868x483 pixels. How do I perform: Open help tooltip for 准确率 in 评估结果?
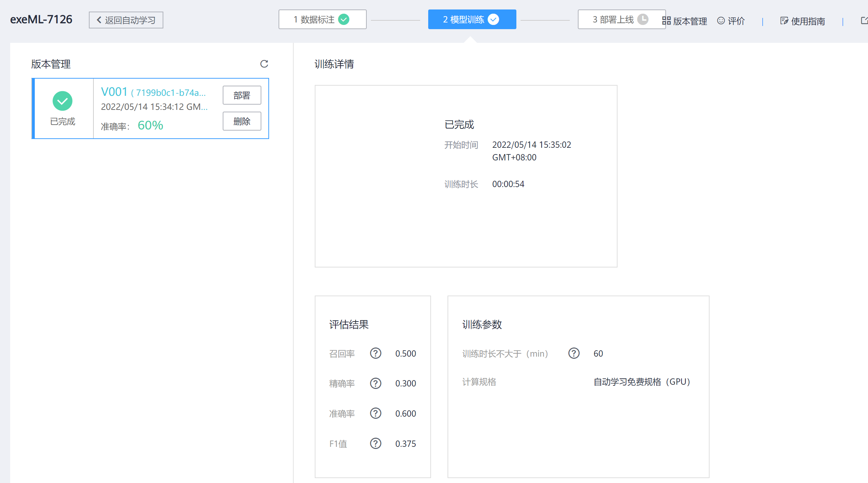[376, 413]
